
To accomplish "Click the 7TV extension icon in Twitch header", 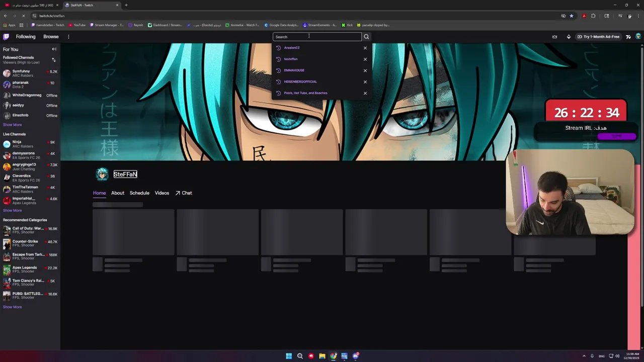I will pyautogui.click(x=628, y=37).
